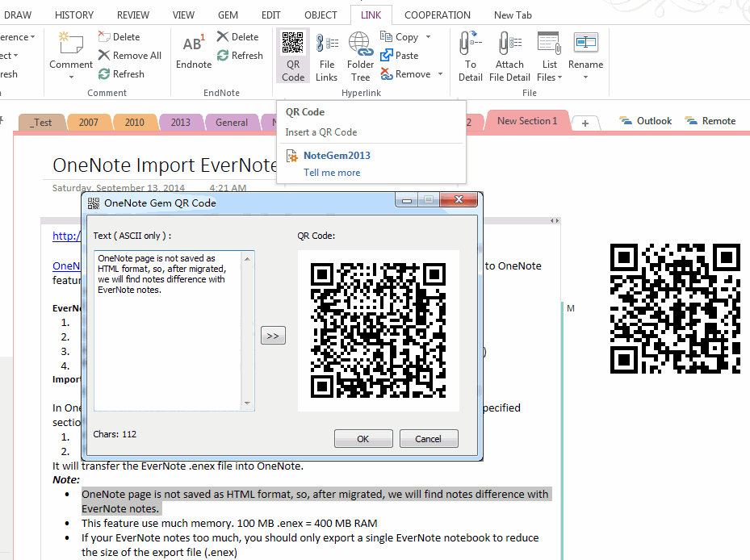Switch to the DRAW ribbon tab
This screenshot has height=560, width=750.
pos(18,15)
